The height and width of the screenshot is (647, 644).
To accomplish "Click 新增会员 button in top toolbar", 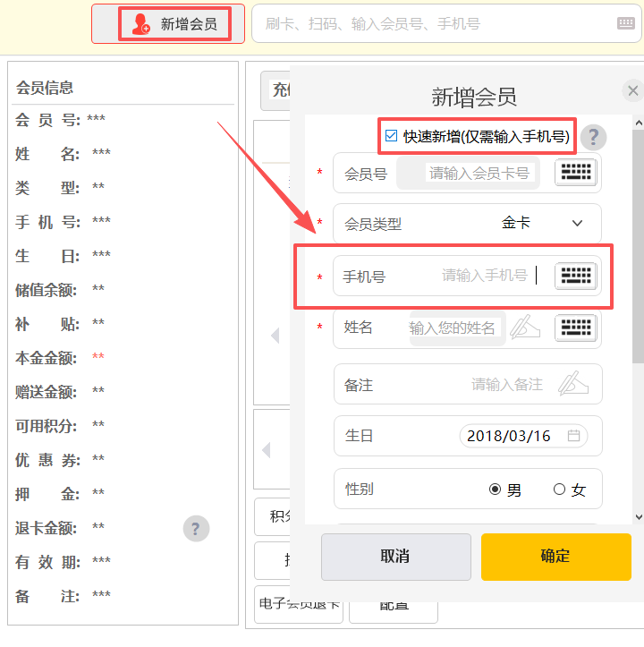I will click(175, 24).
